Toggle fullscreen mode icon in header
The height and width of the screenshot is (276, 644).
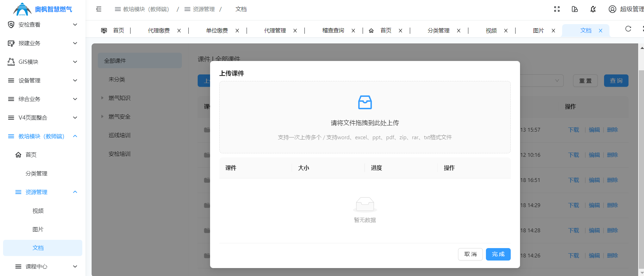tap(557, 9)
